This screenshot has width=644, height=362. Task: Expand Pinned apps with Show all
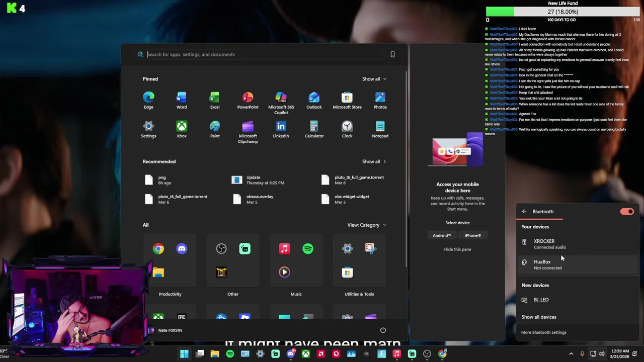coord(374,79)
